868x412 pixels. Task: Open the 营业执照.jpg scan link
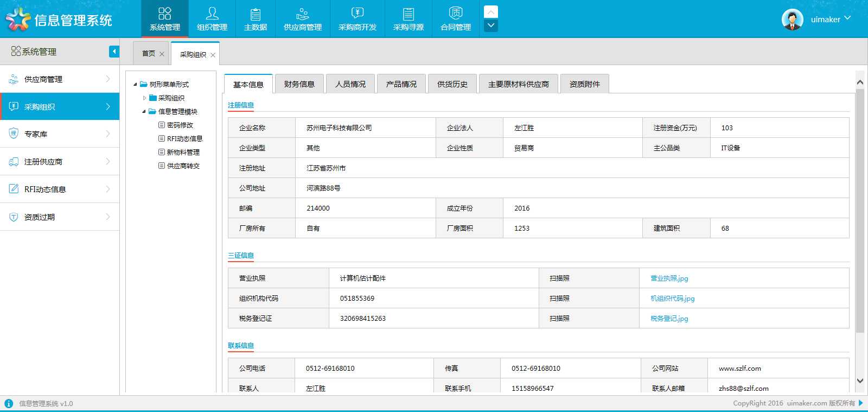point(669,278)
